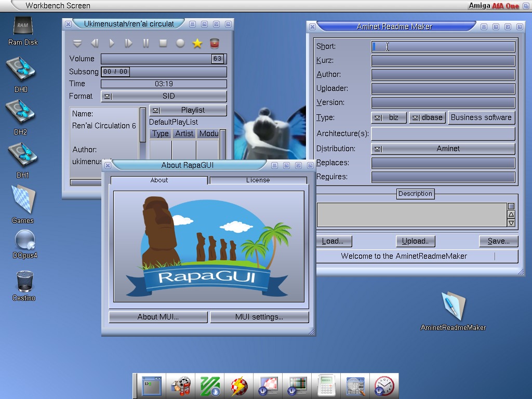Open the Playlist dropdown menu
The height and width of the screenshot is (399, 532).
click(x=188, y=110)
